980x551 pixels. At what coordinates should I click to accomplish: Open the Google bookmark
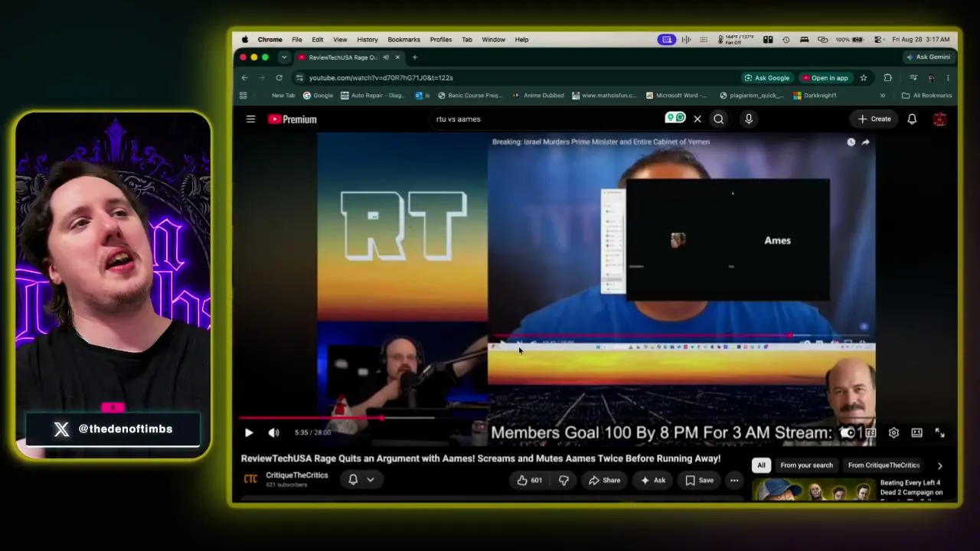318,96
